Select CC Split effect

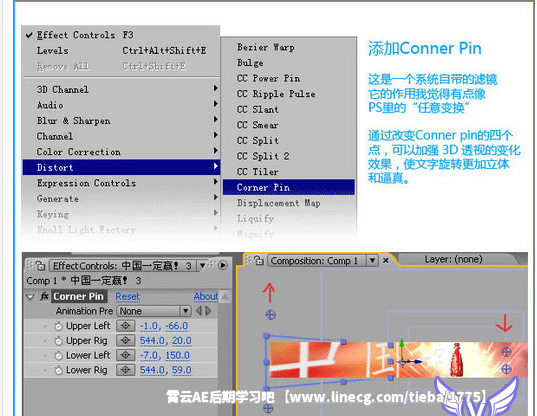(x=289, y=140)
